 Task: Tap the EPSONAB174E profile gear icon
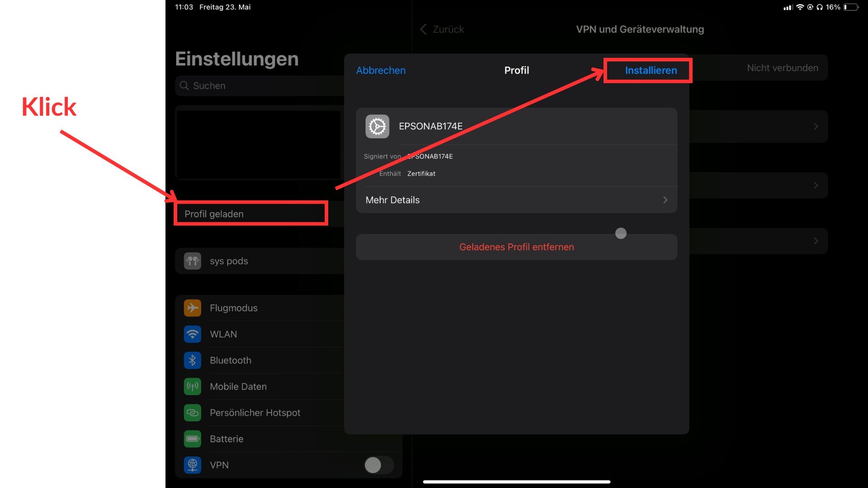point(377,127)
